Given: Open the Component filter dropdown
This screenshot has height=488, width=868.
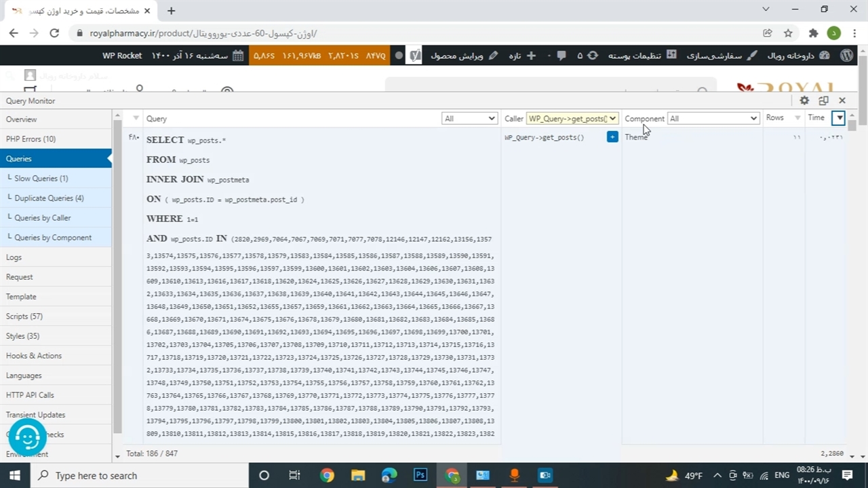Looking at the screenshot, I should click(x=713, y=119).
